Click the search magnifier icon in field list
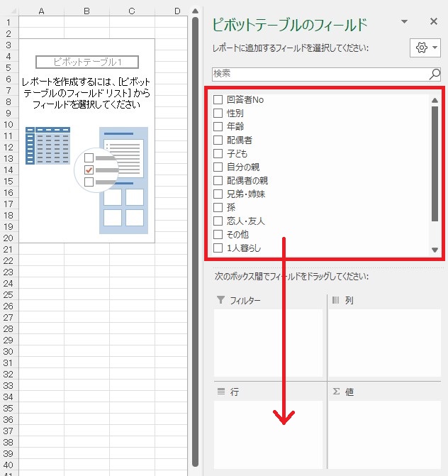The width and height of the screenshot is (448, 476). [435, 74]
